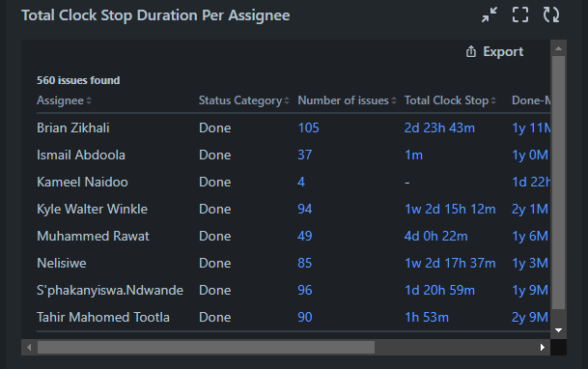Open Muhammed Rawat's 49 issues link
Viewport: 588px width, 369px height.
click(x=304, y=236)
